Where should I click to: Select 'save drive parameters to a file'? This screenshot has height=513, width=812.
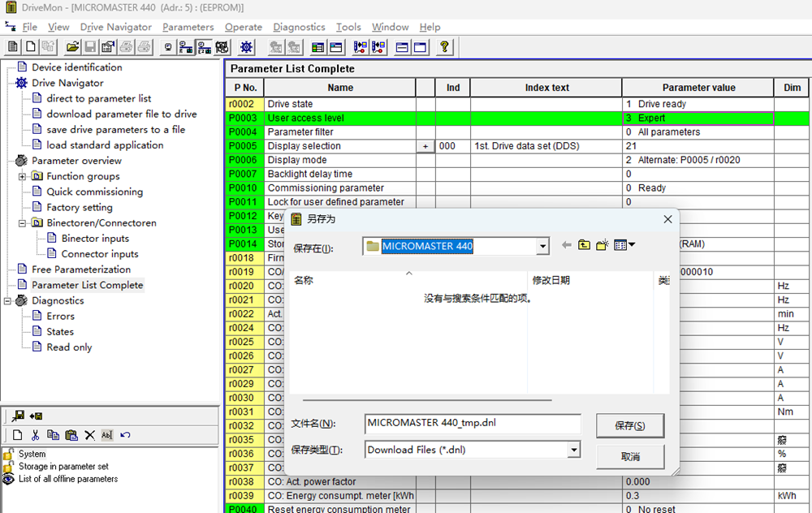(115, 129)
